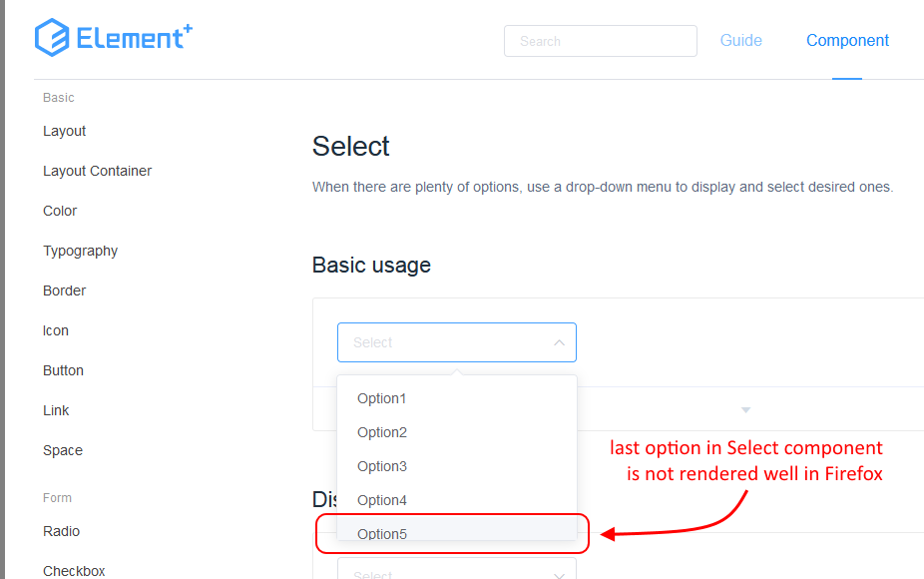The width and height of the screenshot is (924, 579).
Task: Click the Search input field
Action: (600, 41)
